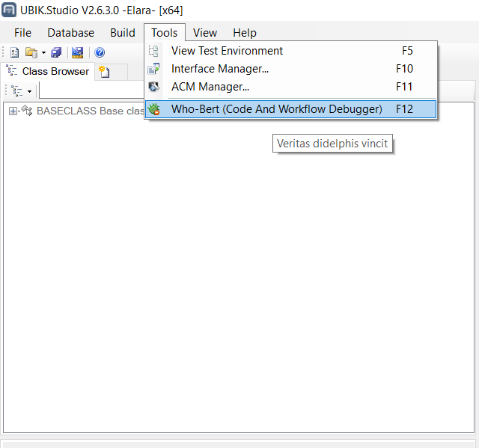Select View Test Environment menu entry
Screen dimensions: 479x448
coord(228,51)
